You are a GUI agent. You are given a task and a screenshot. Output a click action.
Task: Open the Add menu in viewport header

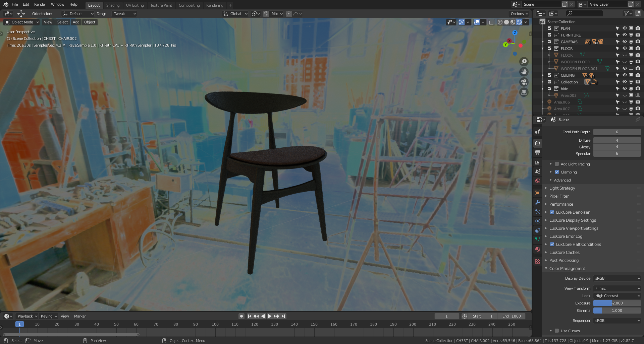click(x=76, y=22)
